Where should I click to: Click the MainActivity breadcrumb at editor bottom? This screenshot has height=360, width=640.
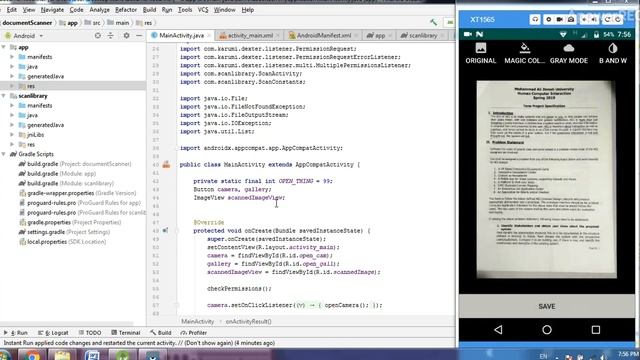coord(198,322)
